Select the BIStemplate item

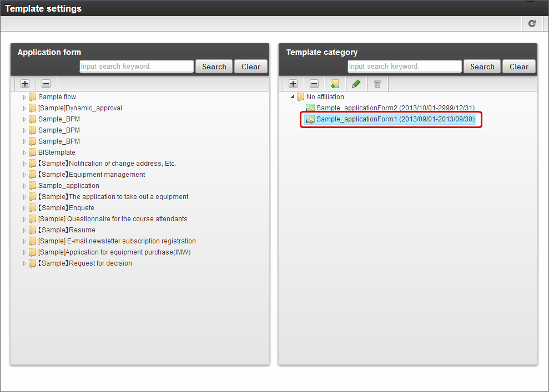pyautogui.click(x=57, y=152)
